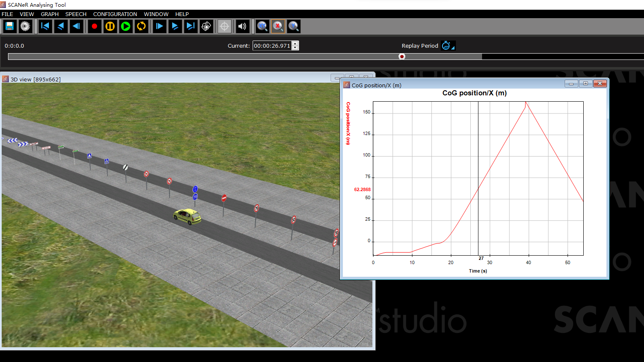The width and height of the screenshot is (644, 362).
Task: Jump to start of the recording
Action: (x=45, y=26)
